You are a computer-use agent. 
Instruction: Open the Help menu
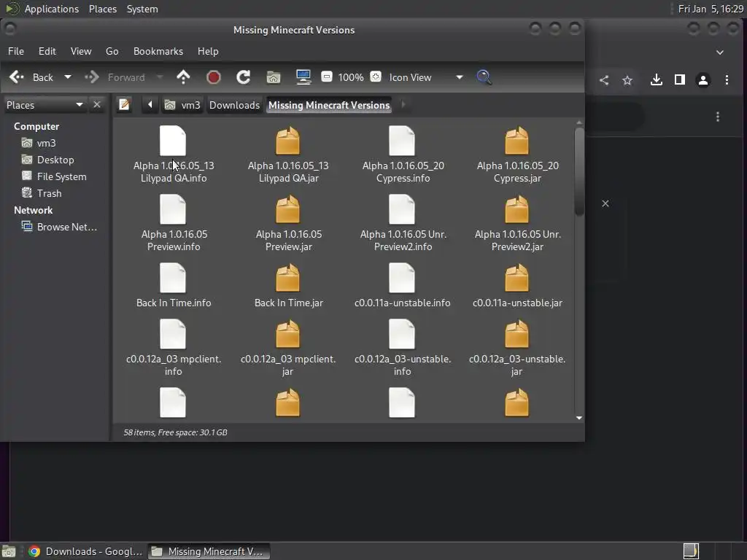point(208,51)
